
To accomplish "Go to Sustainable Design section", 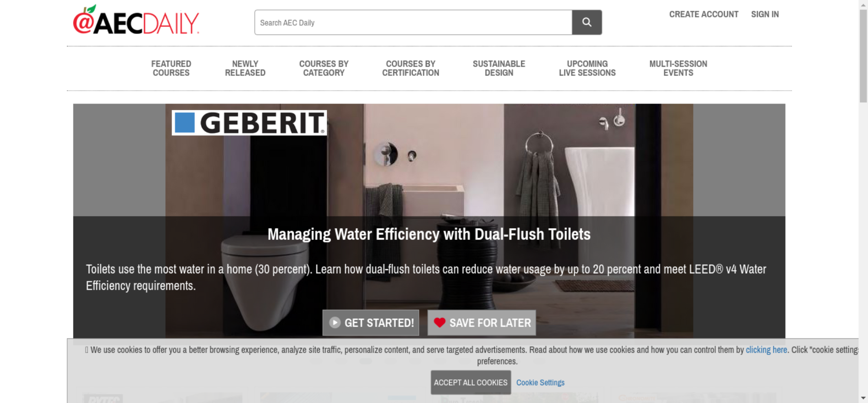I will [x=499, y=68].
